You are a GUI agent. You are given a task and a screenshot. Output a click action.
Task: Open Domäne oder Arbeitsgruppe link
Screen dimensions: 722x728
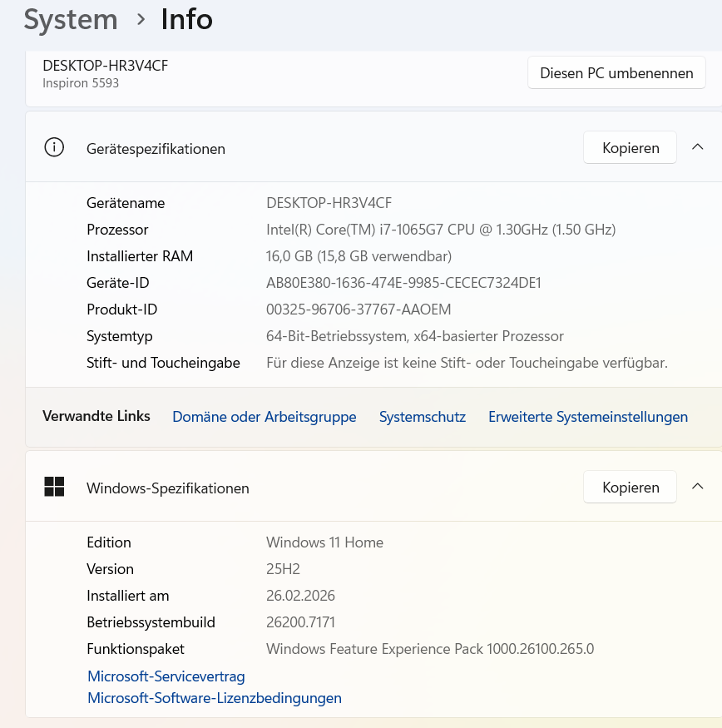pos(265,417)
